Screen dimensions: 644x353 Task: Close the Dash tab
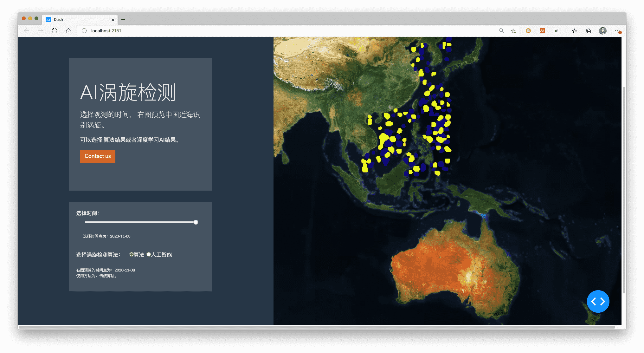pos(113,20)
